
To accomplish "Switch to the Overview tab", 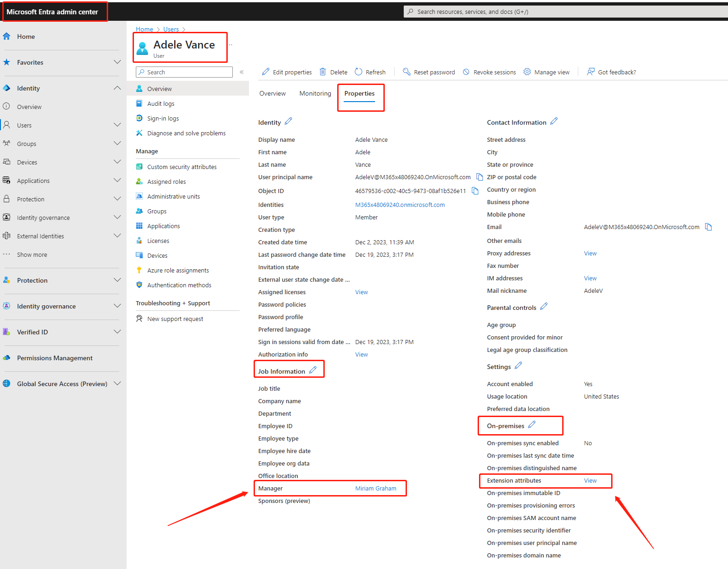I will click(x=273, y=93).
